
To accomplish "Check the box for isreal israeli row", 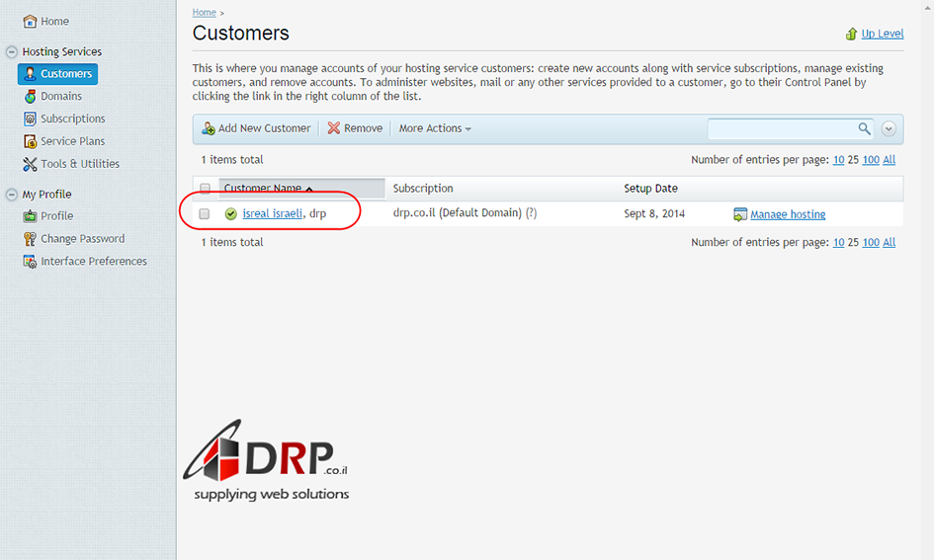I will coord(205,214).
